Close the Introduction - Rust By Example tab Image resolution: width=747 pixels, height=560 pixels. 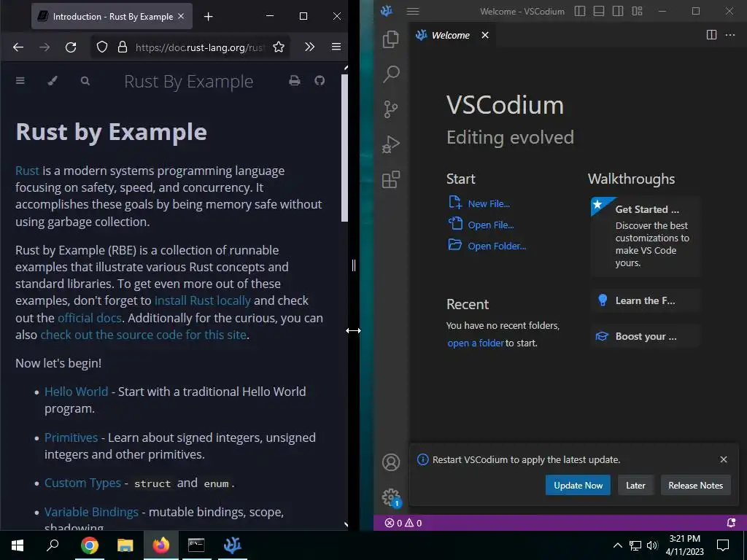click(181, 16)
